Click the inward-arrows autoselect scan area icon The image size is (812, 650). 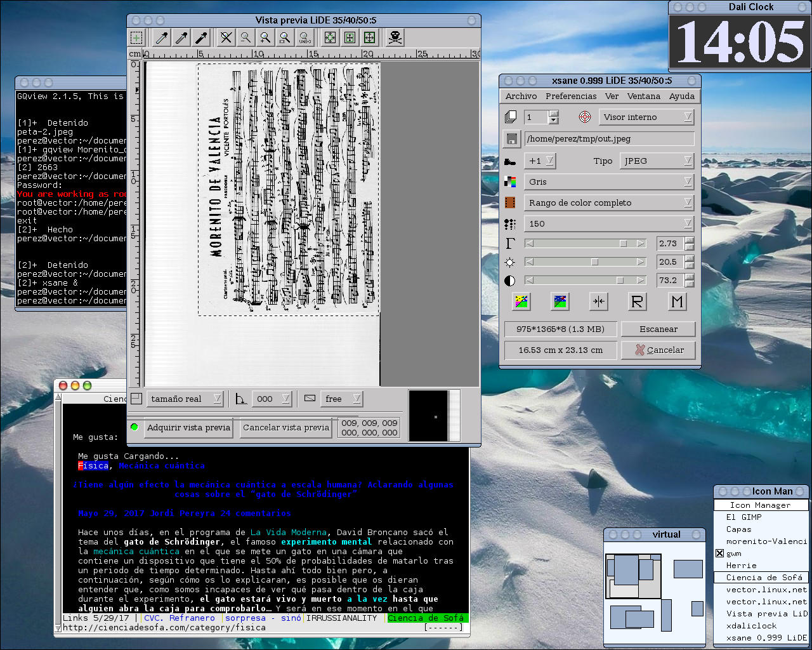click(330, 37)
